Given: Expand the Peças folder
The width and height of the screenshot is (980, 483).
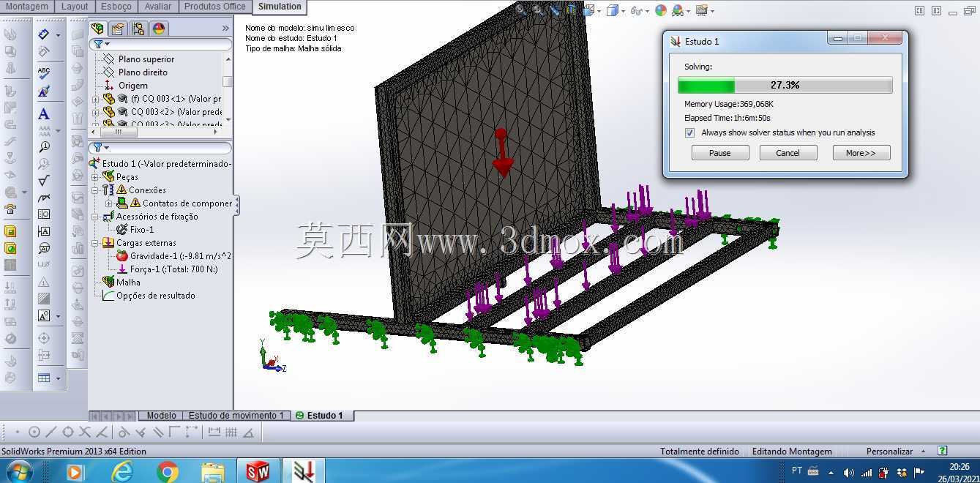Looking at the screenshot, I should click(94, 177).
